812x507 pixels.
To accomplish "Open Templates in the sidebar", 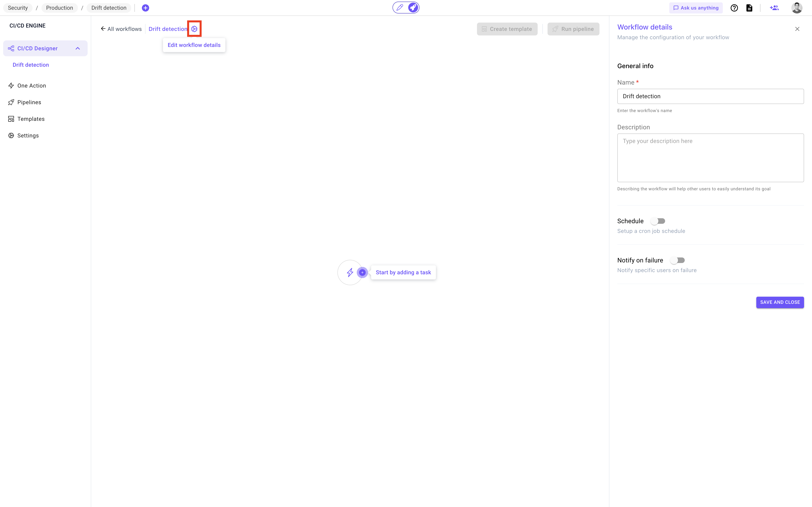I will click(31, 119).
